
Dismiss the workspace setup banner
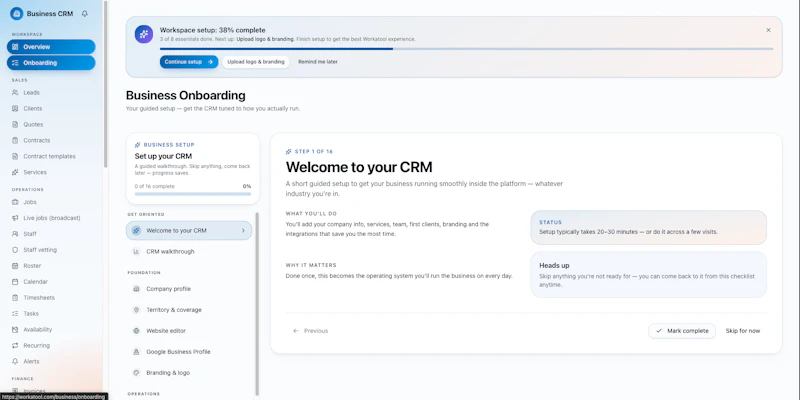(768, 30)
